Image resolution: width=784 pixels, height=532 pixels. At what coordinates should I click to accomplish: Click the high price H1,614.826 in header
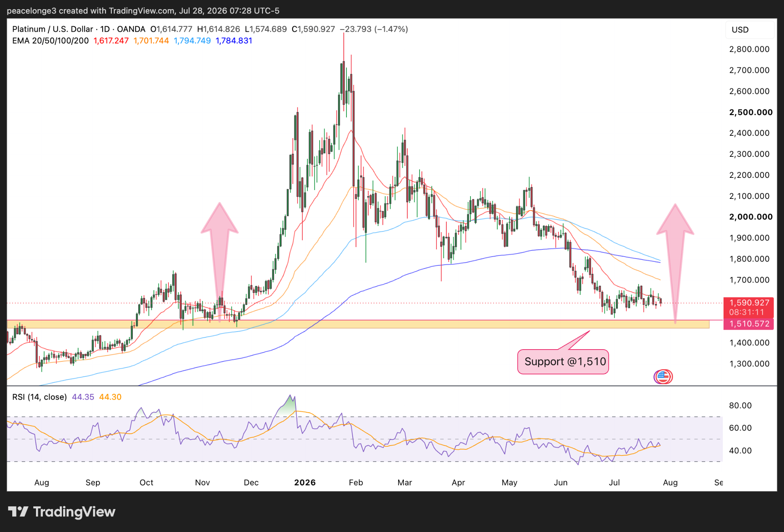(x=219, y=29)
